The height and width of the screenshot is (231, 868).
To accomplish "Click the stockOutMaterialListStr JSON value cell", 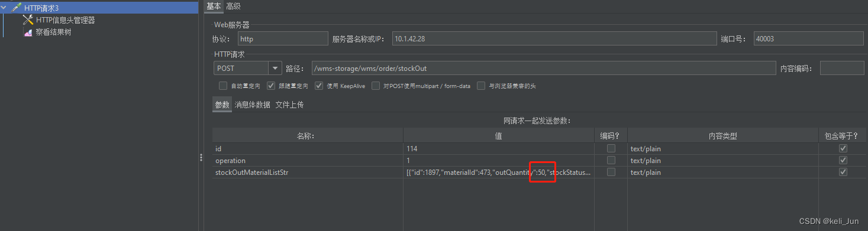I will coord(499,172).
